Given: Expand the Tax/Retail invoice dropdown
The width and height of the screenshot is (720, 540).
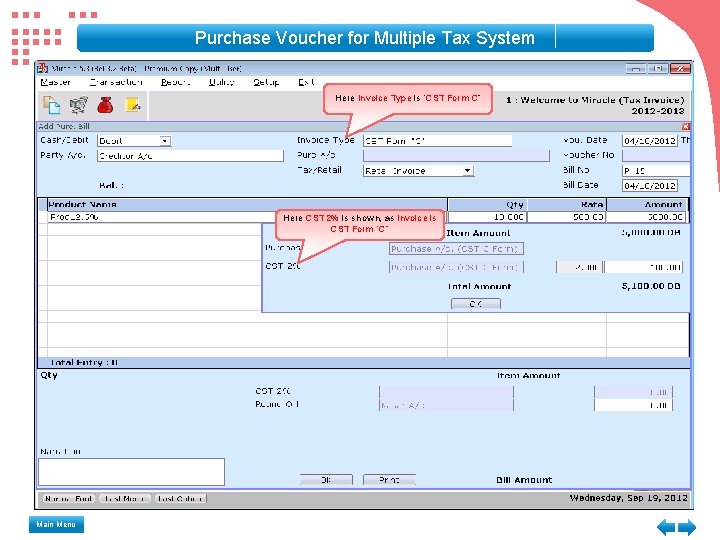Looking at the screenshot, I should point(467,171).
